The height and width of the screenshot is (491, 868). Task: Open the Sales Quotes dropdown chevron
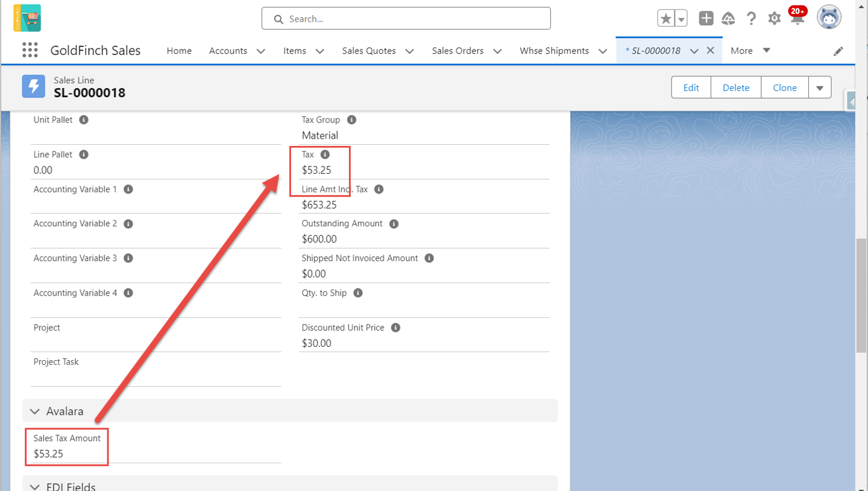[409, 51]
